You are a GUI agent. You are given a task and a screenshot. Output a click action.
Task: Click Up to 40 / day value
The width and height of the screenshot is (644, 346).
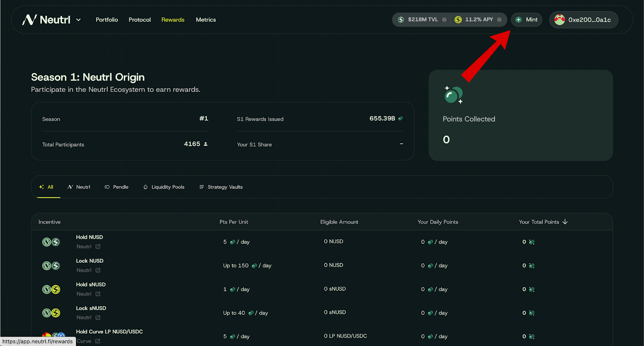(246, 313)
